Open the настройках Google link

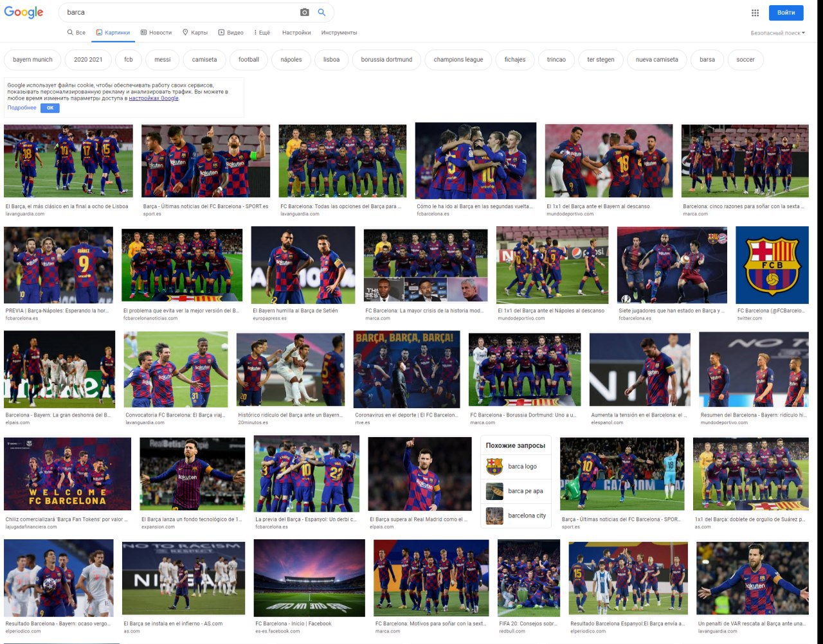pyautogui.click(x=154, y=98)
